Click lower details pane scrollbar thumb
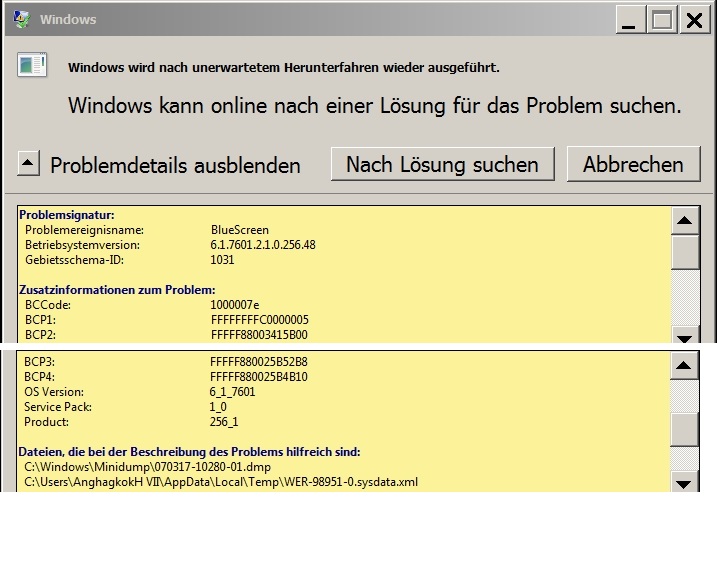 click(x=684, y=429)
